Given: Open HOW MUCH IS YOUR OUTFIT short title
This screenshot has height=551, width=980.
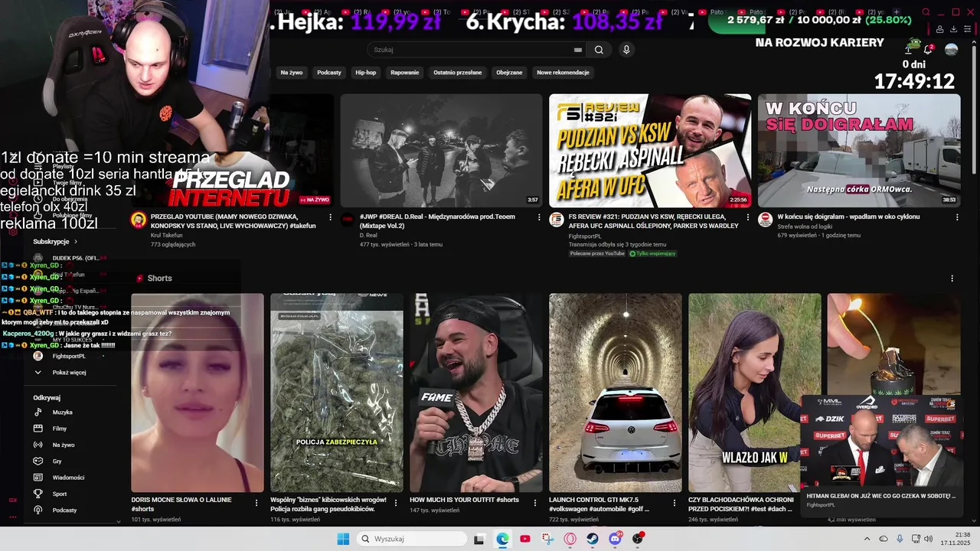Looking at the screenshot, I should (x=464, y=500).
